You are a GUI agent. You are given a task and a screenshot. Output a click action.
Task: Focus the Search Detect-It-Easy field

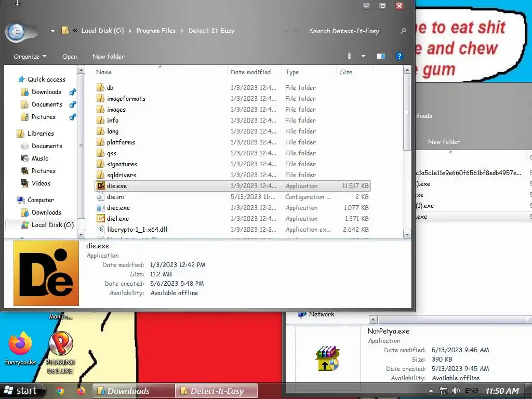[x=353, y=31]
